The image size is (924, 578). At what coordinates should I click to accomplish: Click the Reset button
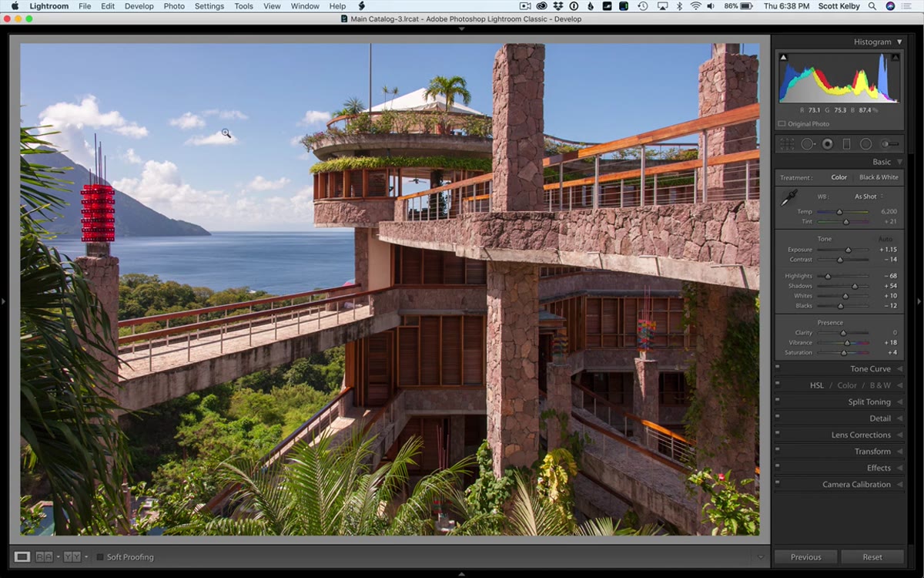(x=872, y=556)
